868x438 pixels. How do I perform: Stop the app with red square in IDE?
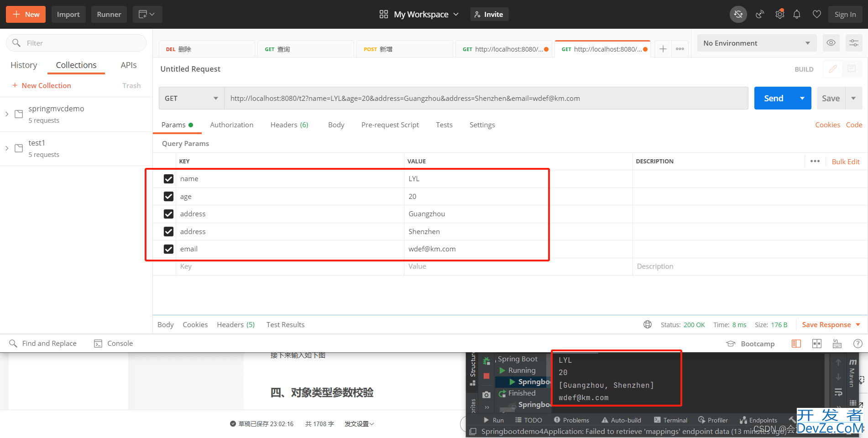(x=486, y=376)
